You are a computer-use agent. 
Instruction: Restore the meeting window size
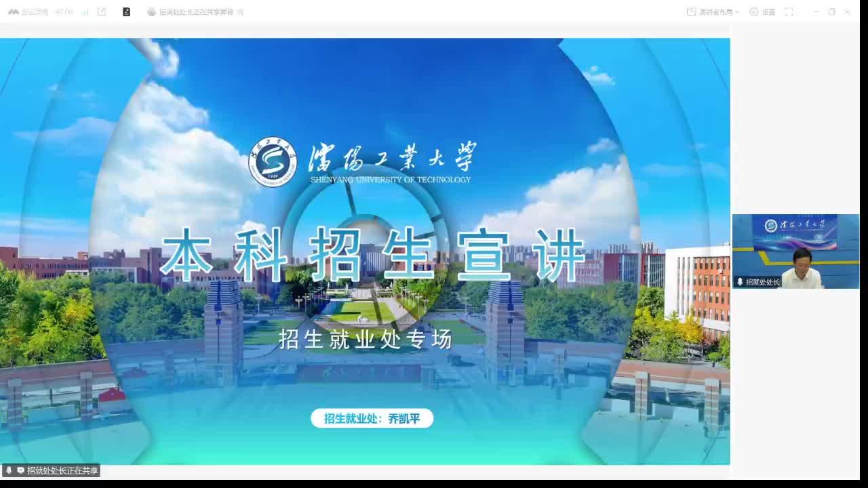pos(832,12)
